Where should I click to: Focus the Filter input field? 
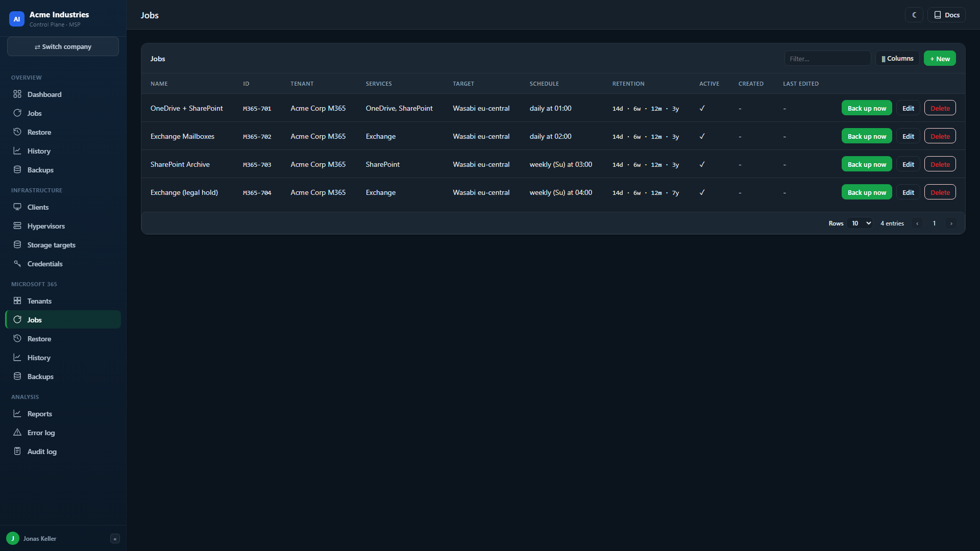827,59
